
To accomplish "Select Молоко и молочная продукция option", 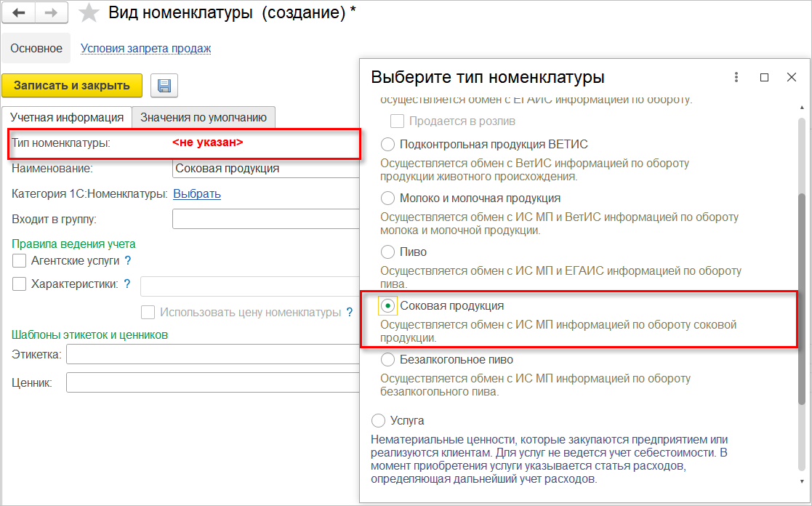I will pos(387,198).
